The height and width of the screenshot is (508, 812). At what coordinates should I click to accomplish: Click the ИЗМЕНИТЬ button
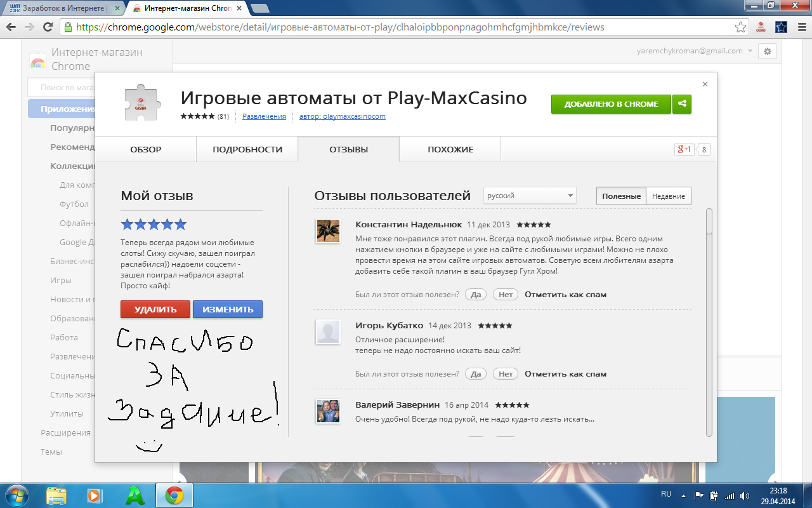tap(228, 309)
